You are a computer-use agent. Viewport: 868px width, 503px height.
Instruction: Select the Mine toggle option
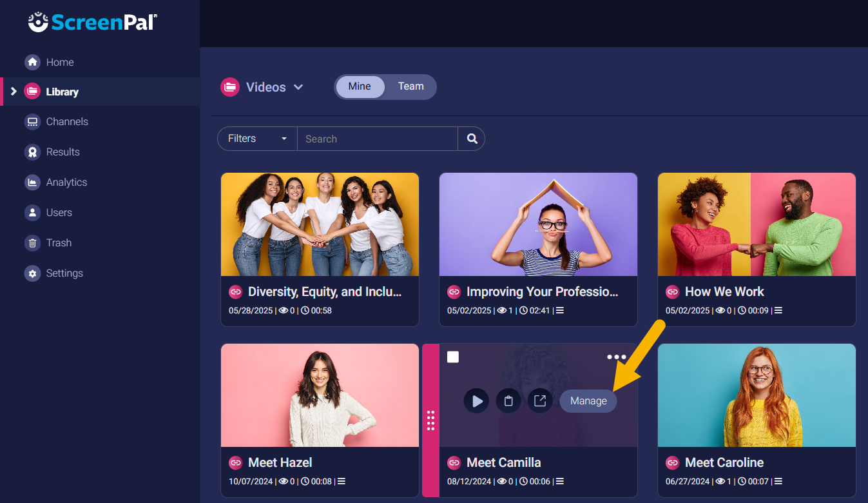(x=360, y=86)
